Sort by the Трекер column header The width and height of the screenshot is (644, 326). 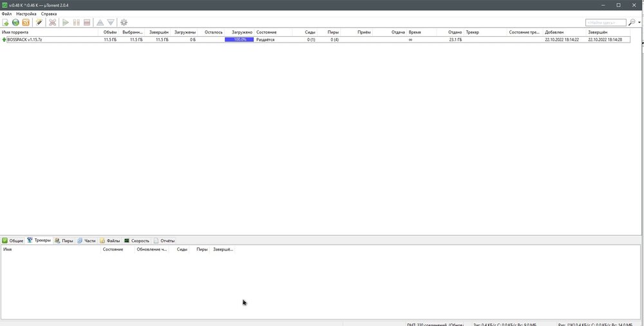coord(486,32)
